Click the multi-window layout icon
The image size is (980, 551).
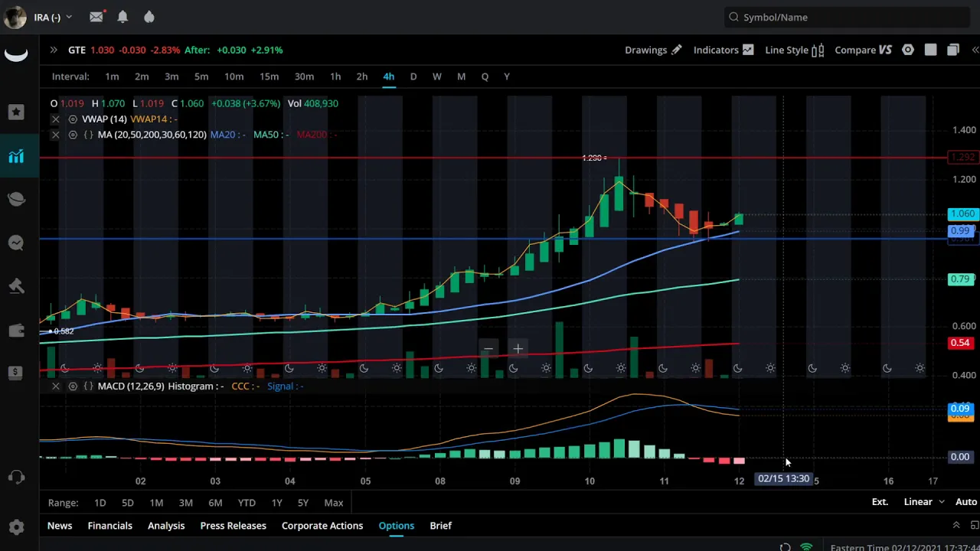(953, 50)
